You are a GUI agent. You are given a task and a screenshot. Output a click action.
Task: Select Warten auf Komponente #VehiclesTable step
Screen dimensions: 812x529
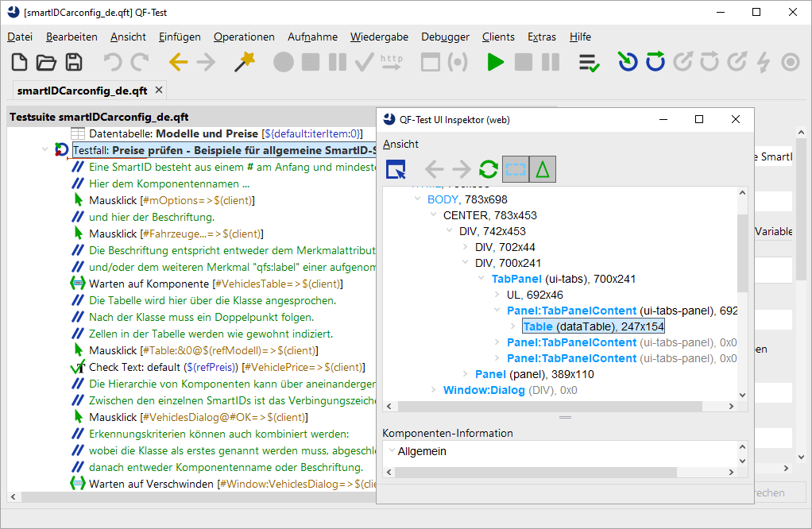pos(216,284)
